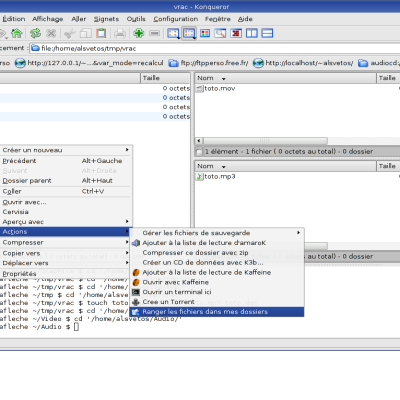
Task: Choose Ranger les fichiers dans mes dossiers
Action: coord(217,312)
